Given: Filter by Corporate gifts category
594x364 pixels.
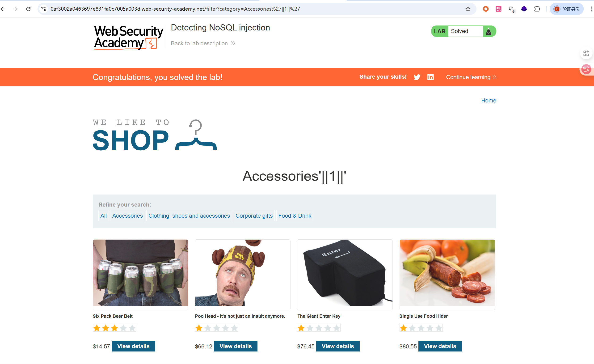Looking at the screenshot, I should coord(254,216).
